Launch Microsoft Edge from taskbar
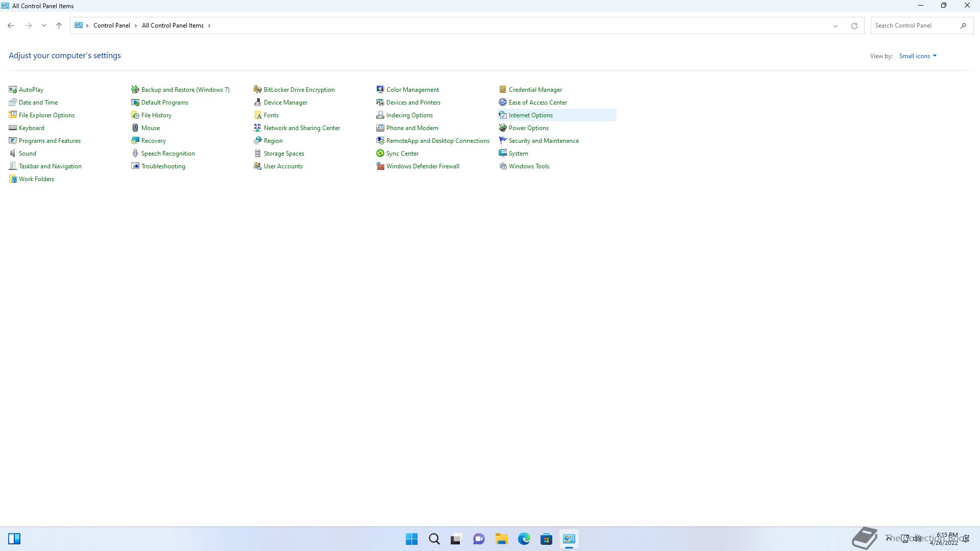This screenshot has height=551, width=980. coord(524,539)
